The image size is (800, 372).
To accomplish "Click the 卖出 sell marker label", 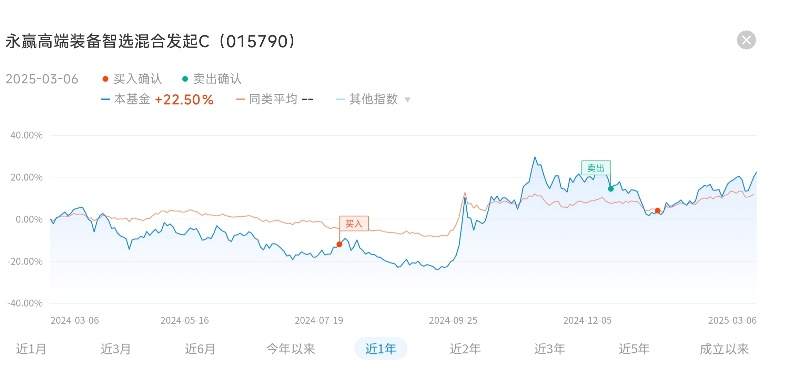I will pyautogui.click(x=596, y=168).
